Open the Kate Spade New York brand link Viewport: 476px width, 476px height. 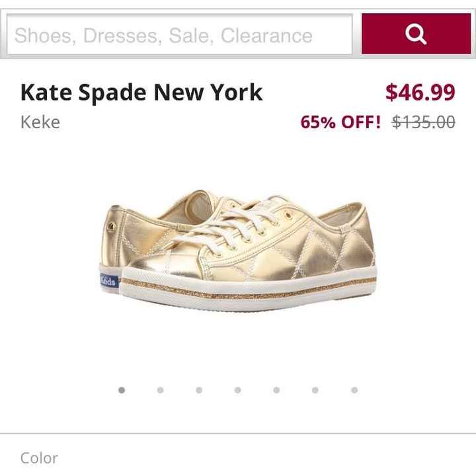(x=141, y=92)
